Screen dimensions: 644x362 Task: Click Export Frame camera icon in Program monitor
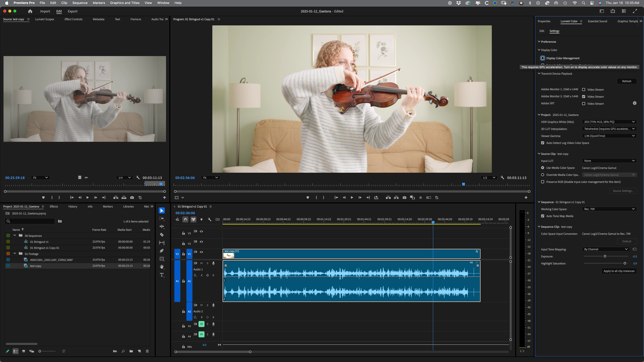pos(405,198)
